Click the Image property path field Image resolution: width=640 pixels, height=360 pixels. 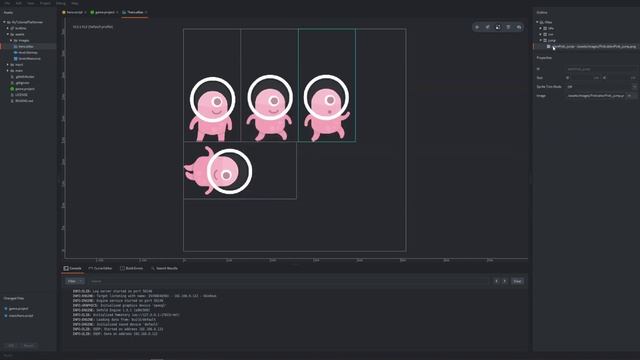[x=596, y=96]
